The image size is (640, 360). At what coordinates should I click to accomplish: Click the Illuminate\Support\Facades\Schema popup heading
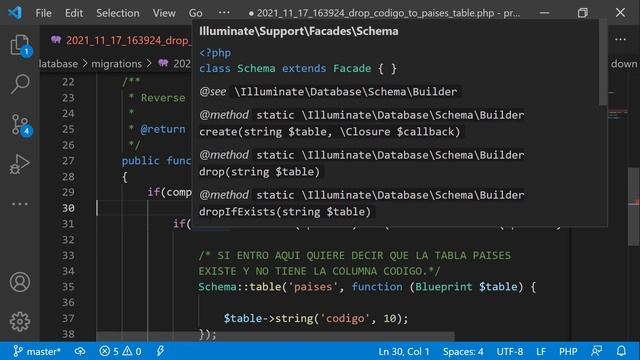[298, 31]
